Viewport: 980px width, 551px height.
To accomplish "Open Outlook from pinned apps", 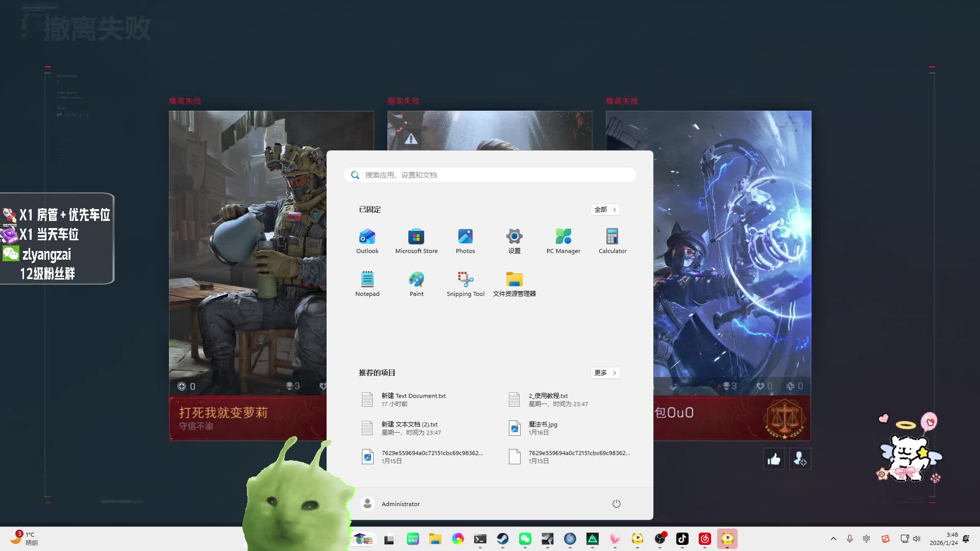I will (367, 241).
